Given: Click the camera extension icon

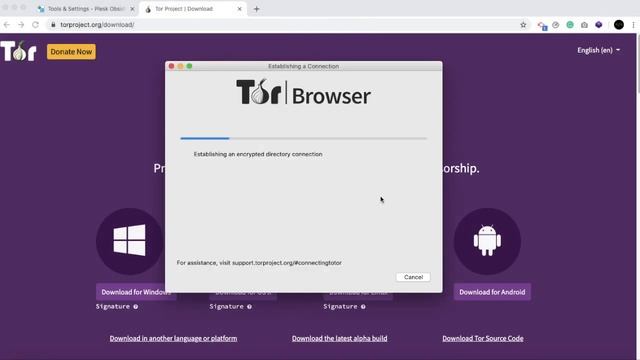Looking at the screenshot, I should pos(584,25).
